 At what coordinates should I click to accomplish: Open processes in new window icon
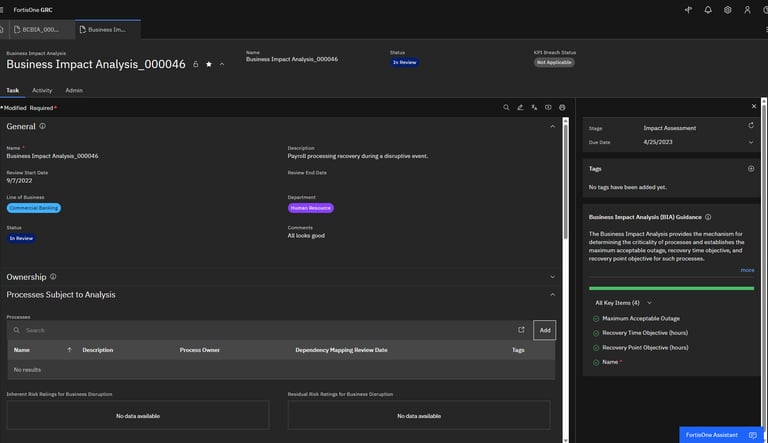[521, 330]
